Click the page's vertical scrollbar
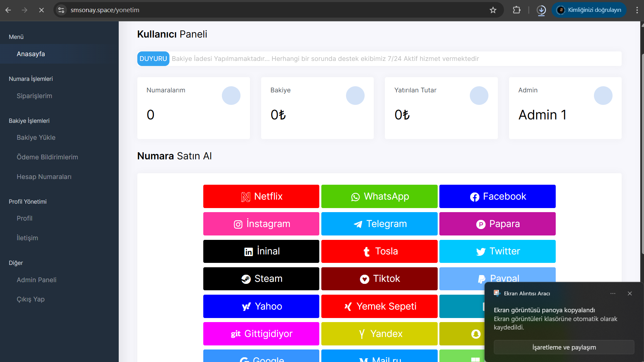644x362 pixels. [642, 152]
